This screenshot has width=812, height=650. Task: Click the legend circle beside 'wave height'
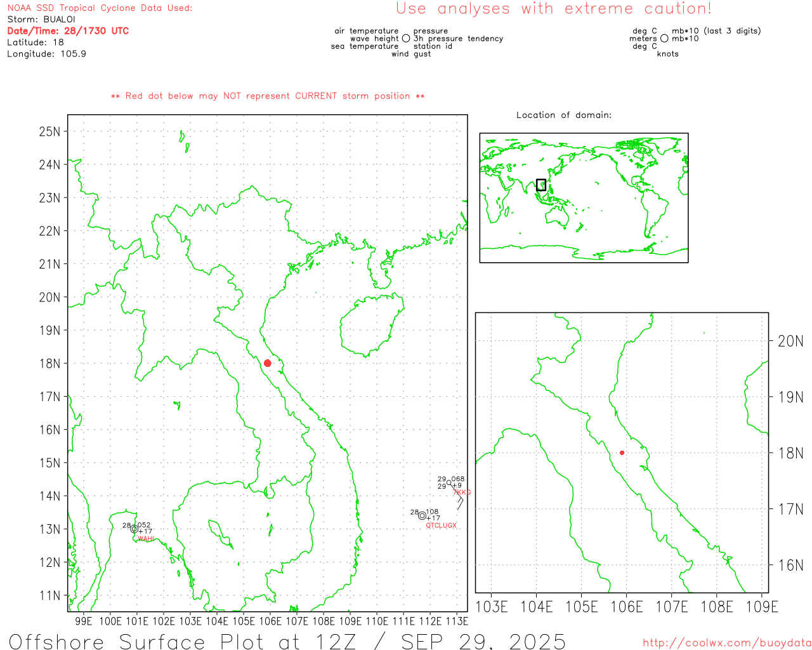click(x=406, y=39)
